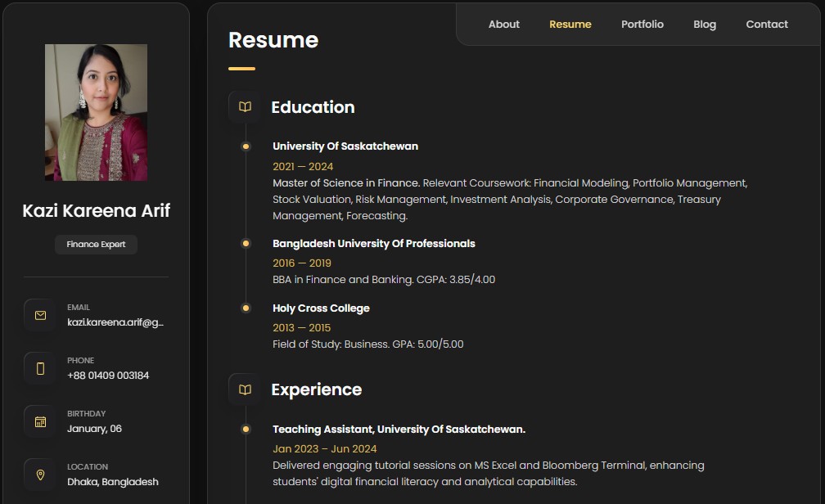Click the phone icon in sidebar
The width and height of the screenshot is (825, 504).
tap(40, 368)
